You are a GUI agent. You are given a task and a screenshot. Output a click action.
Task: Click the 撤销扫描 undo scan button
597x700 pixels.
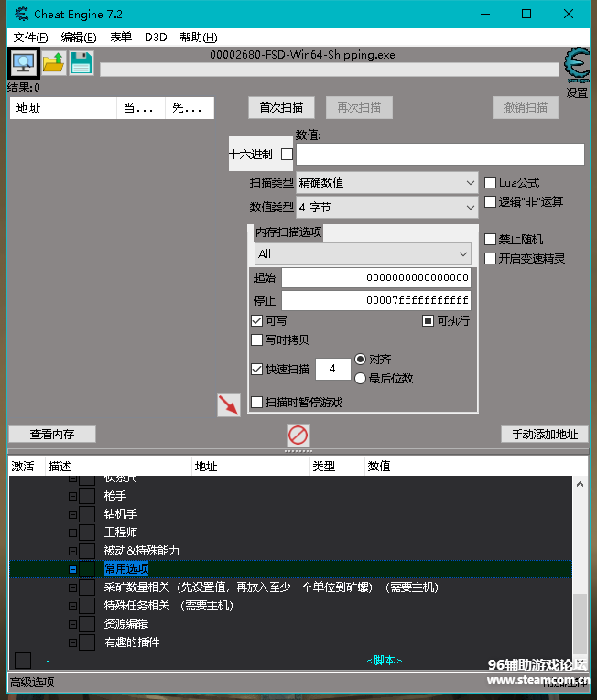point(525,108)
